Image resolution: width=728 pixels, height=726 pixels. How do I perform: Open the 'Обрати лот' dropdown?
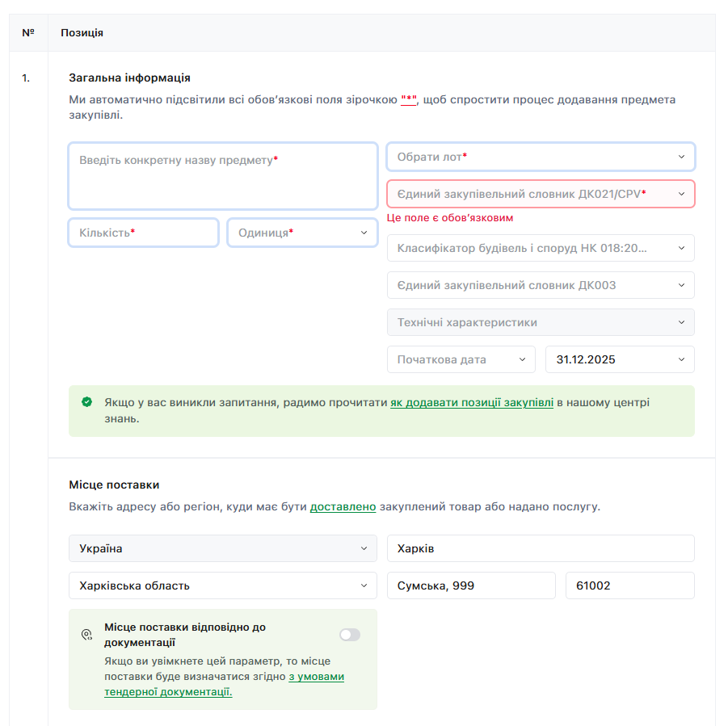click(x=541, y=157)
